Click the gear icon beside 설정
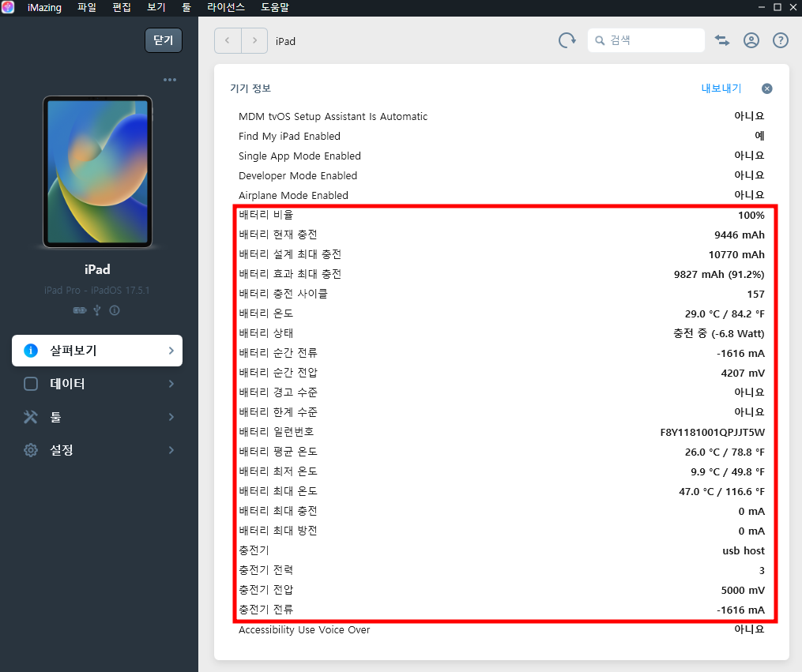This screenshot has height=672, width=802. pyautogui.click(x=31, y=450)
